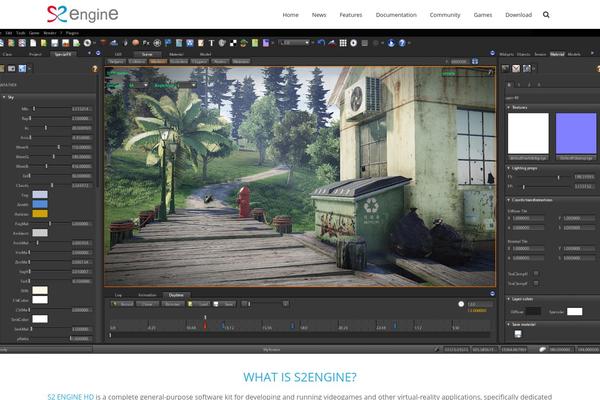The height and width of the screenshot is (400, 600).
Task: Click the disk icon under Save material
Action: 518,334
